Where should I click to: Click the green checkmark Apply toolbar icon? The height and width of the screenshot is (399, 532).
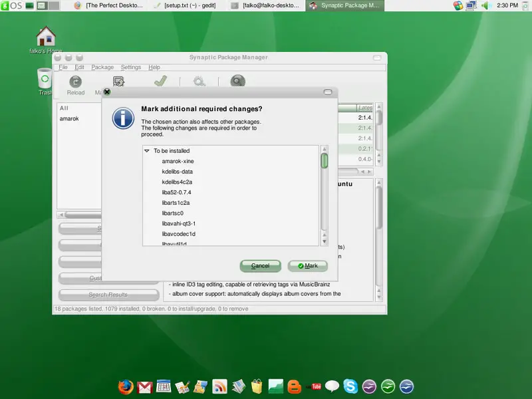tap(160, 81)
